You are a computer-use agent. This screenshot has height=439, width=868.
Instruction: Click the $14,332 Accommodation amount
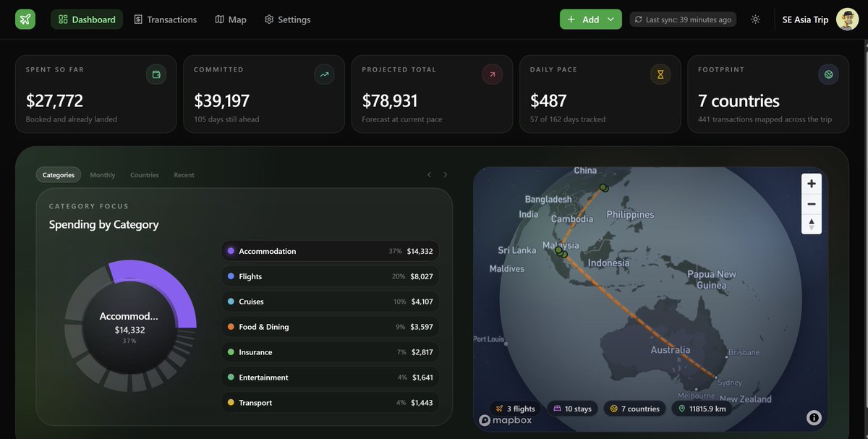[x=420, y=251]
